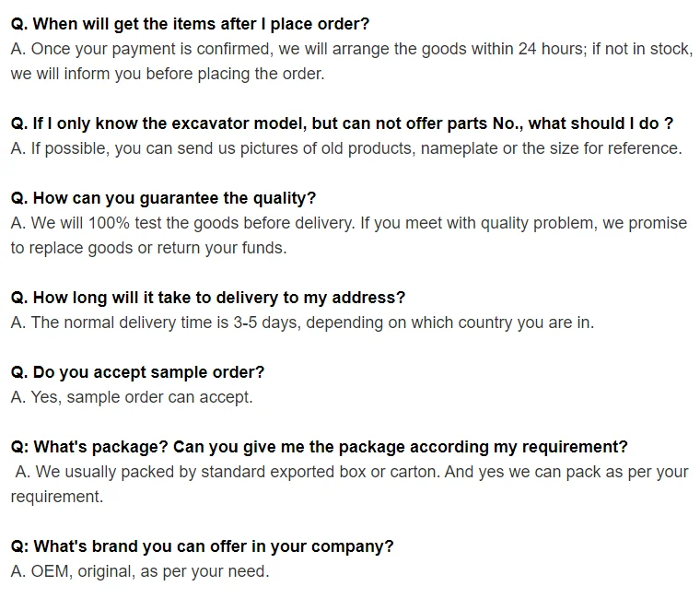Click the answer 'Yes, sample order can accept.'
The height and width of the screenshot is (610, 700).
pos(132,397)
